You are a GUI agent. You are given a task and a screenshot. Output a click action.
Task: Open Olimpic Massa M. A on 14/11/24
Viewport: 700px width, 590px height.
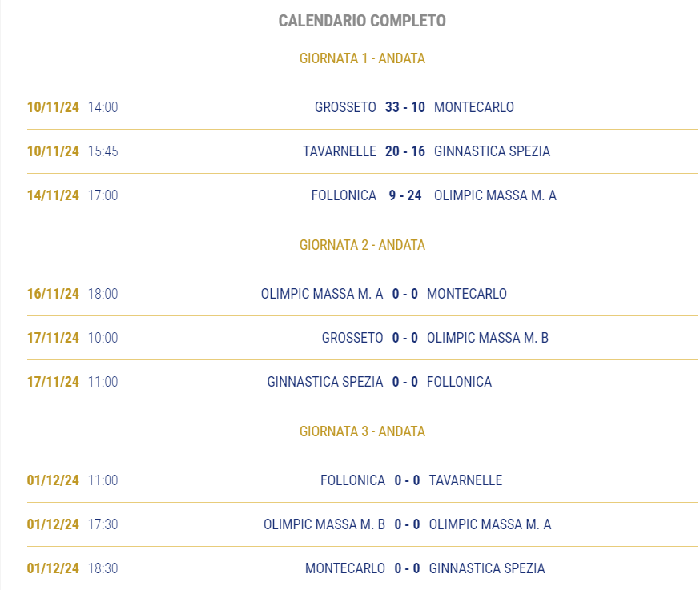[495, 195]
